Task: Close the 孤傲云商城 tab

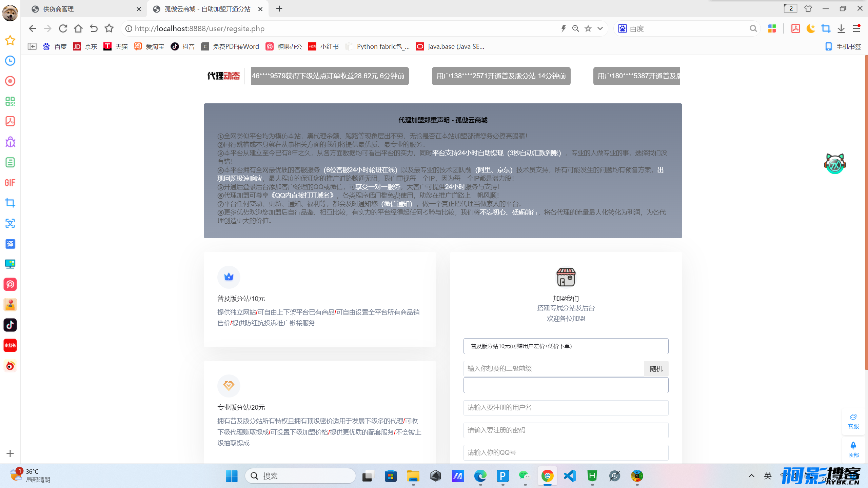Action: tap(260, 9)
